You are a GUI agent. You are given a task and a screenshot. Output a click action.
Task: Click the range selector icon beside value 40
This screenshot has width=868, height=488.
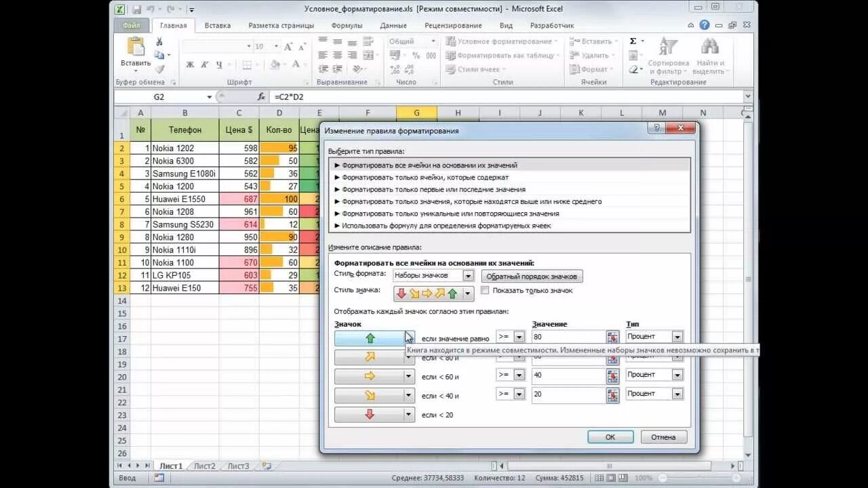click(612, 375)
